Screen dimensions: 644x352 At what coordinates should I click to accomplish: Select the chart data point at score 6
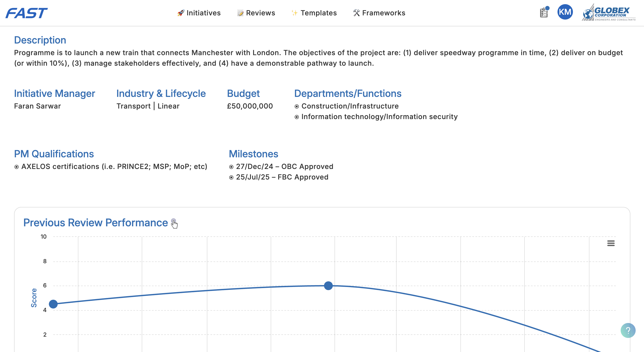tap(328, 286)
